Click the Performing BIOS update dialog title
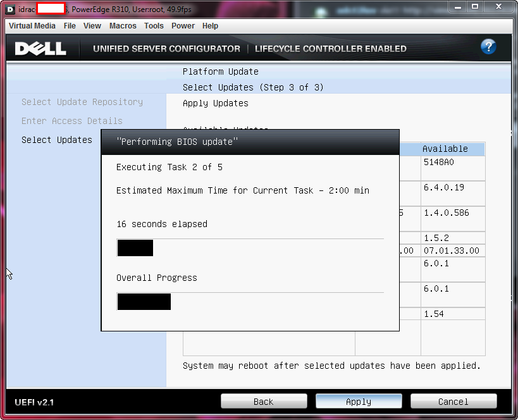The image size is (518, 420). pos(177,142)
